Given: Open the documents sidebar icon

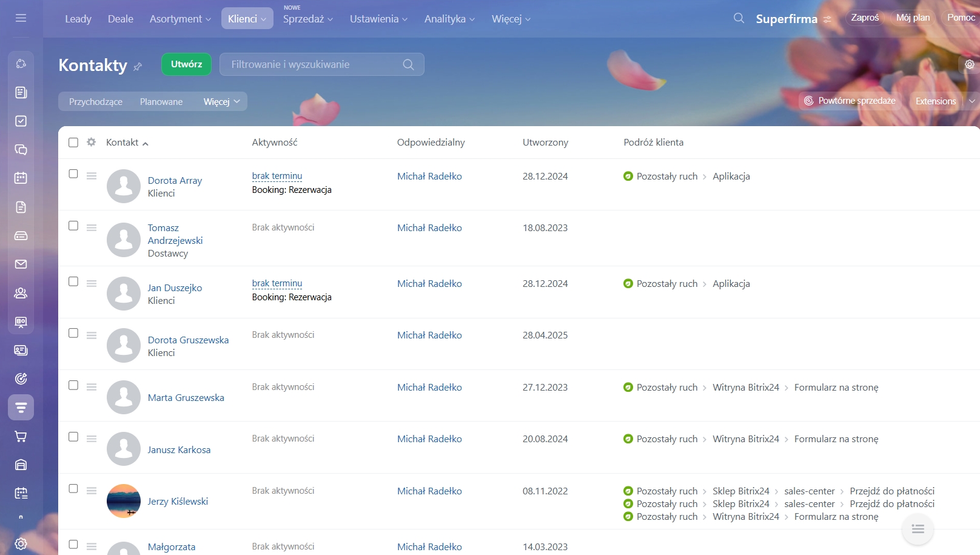Looking at the screenshot, I should [21, 207].
